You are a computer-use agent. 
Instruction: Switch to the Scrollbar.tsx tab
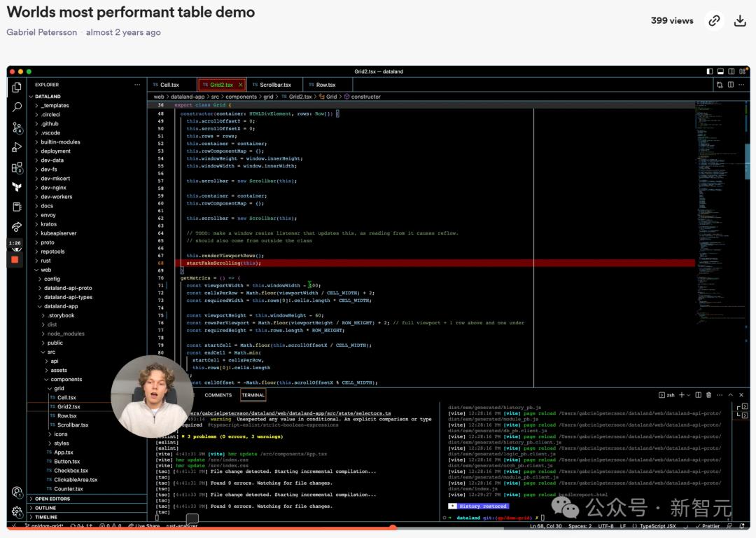(x=275, y=85)
